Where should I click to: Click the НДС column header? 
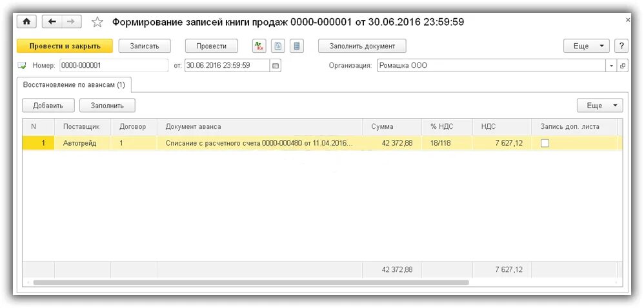click(x=502, y=127)
